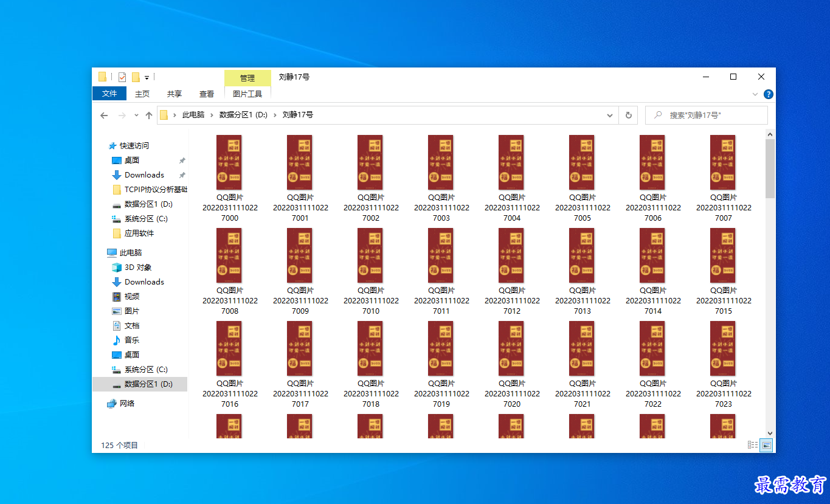Viewport: 830px width, 504px height.
Task: Select image ending in 7023
Action: [724, 364]
